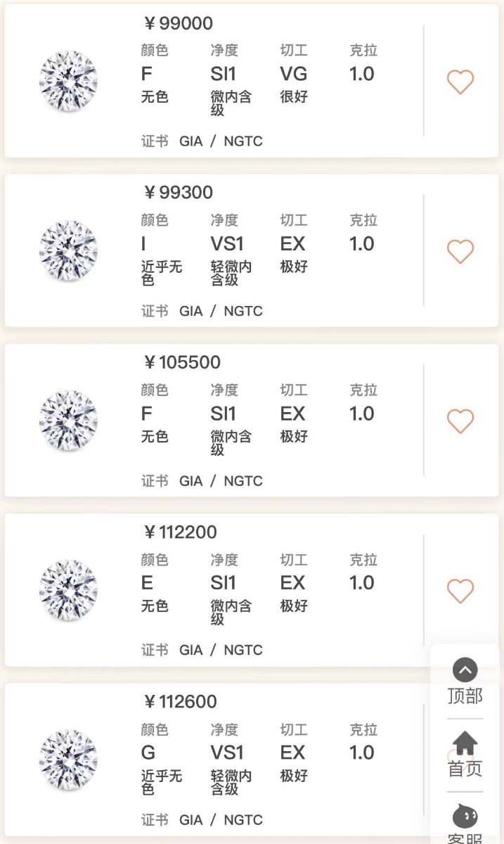Open customer service 客服 icon

coord(465,816)
